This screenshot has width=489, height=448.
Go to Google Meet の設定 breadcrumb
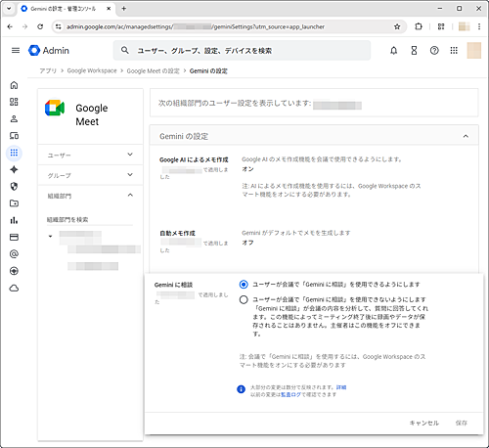(x=153, y=70)
